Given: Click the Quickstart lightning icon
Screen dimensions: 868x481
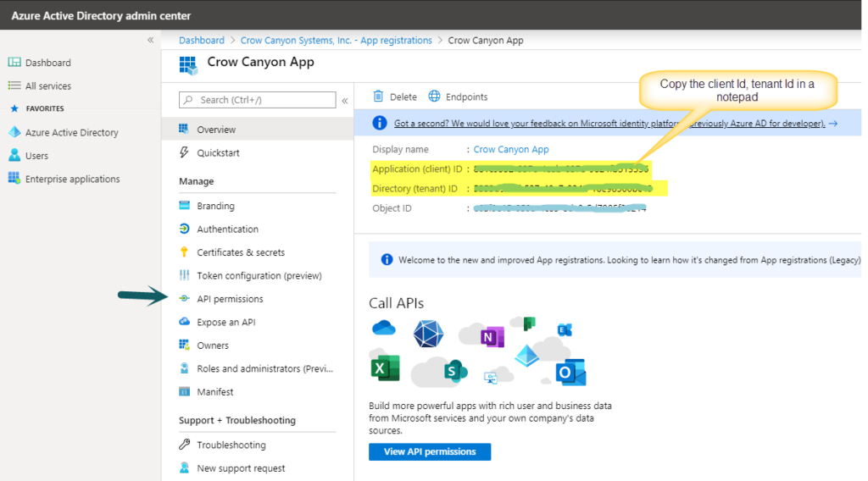Looking at the screenshot, I should click(184, 152).
